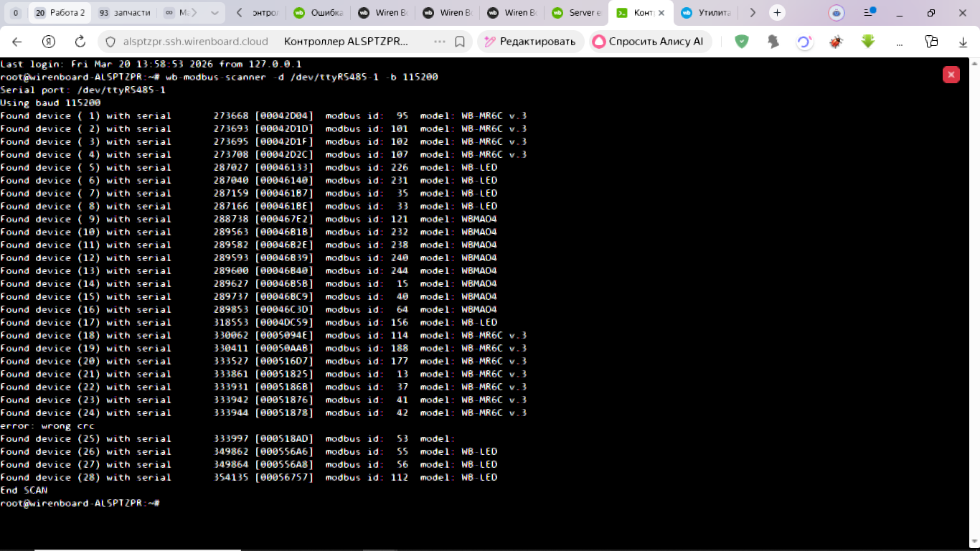Close the red X terminal overlay button
This screenshot has width=980, height=551.
[951, 75]
